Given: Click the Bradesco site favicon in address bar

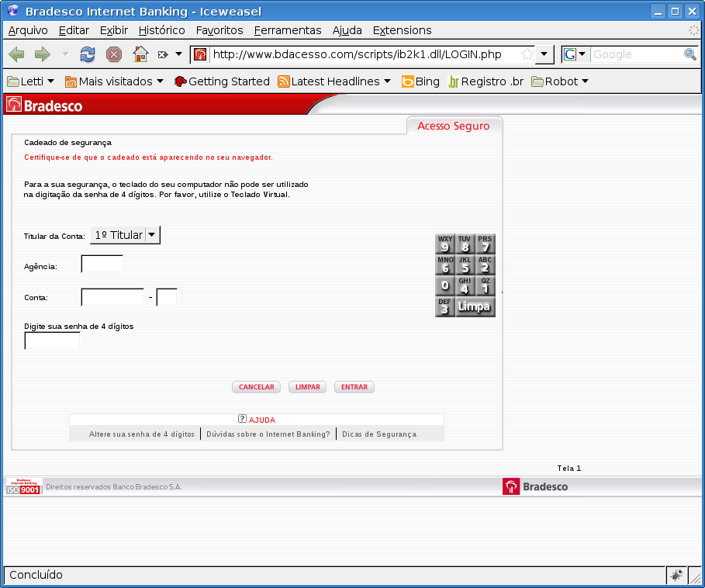Looking at the screenshot, I should pos(200,54).
